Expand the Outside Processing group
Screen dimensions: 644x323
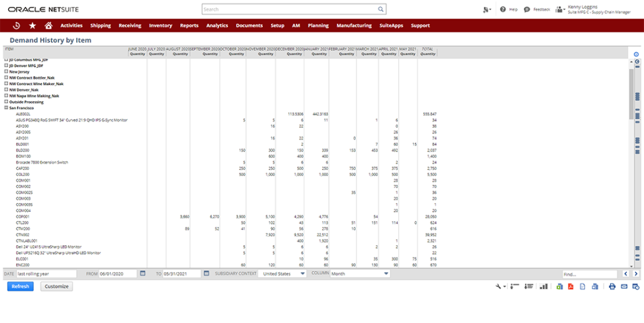pos(6,102)
